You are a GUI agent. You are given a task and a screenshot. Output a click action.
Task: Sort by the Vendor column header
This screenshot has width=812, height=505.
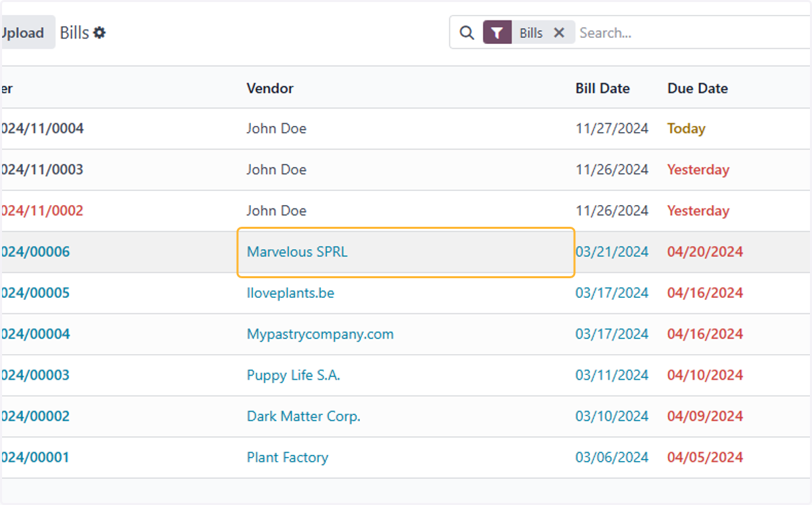coord(270,88)
